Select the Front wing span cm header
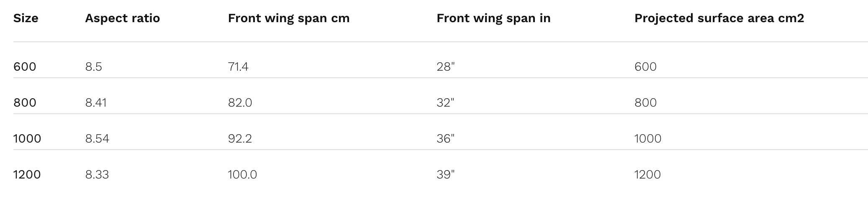The height and width of the screenshot is (204, 868). [288, 18]
